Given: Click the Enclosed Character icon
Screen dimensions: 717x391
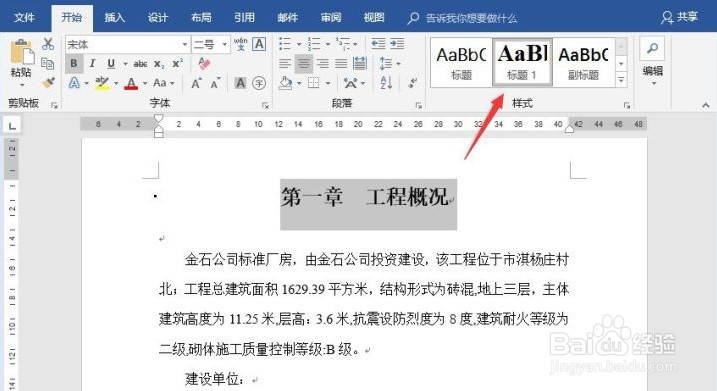Looking at the screenshot, I should [259, 83].
